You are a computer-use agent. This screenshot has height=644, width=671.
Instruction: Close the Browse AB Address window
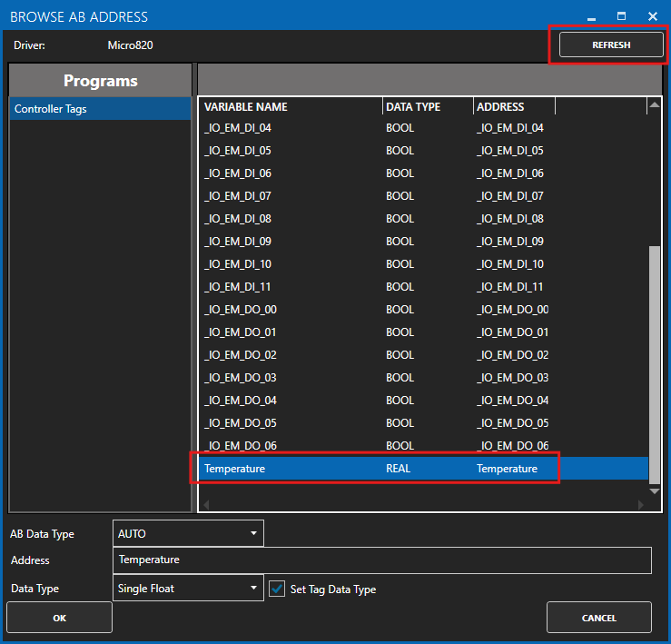click(653, 16)
